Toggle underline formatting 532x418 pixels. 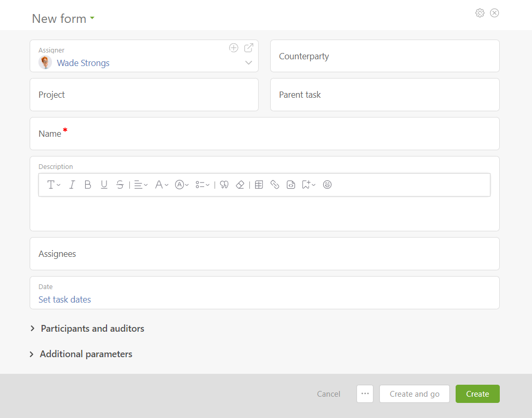104,185
